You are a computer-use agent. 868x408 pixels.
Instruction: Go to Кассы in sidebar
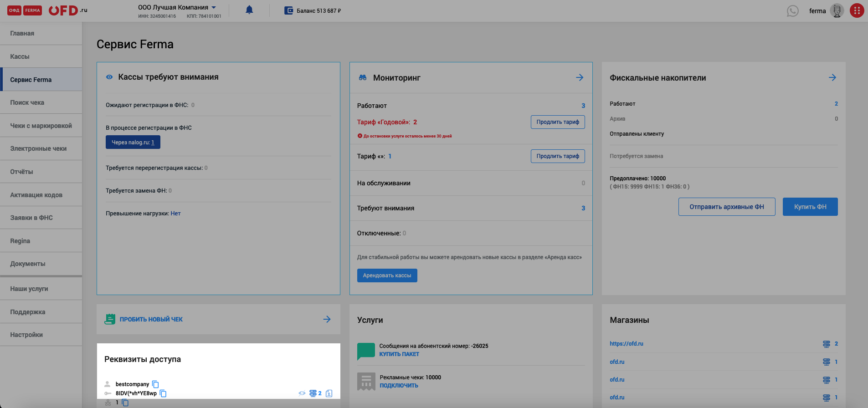(x=20, y=56)
